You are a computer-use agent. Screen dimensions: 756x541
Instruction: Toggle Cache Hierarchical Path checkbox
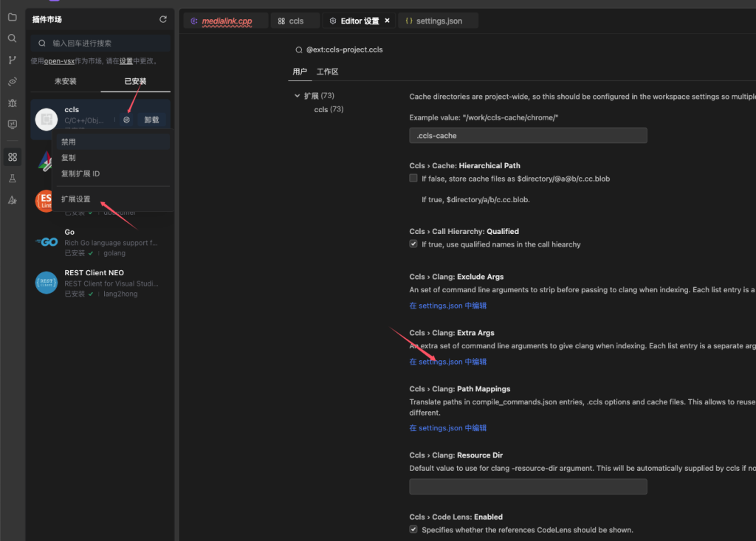[x=413, y=179]
